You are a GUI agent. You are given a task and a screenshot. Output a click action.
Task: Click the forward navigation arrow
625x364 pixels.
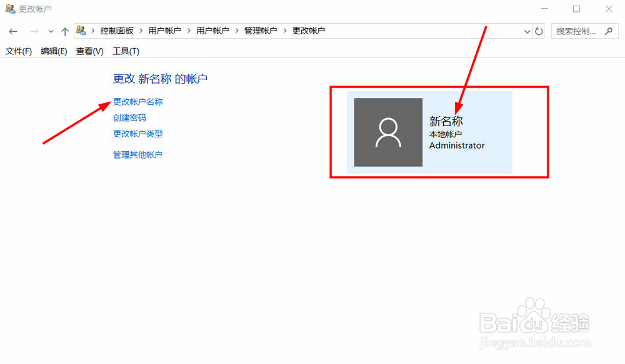34,31
